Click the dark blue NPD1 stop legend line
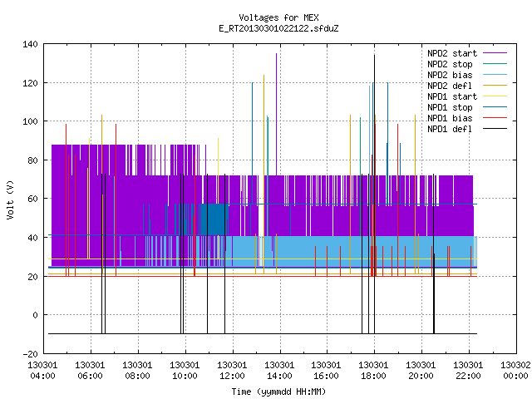 pyautogui.click(x=495, y=107)
